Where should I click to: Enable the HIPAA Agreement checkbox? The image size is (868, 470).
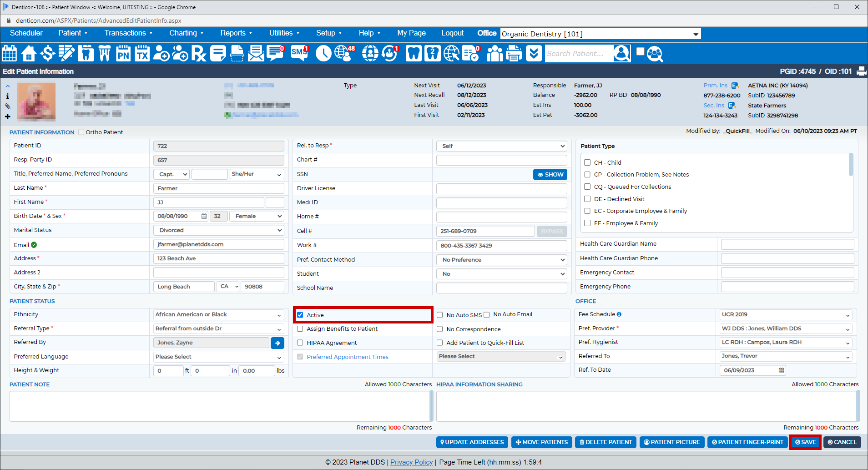(300, 343)
